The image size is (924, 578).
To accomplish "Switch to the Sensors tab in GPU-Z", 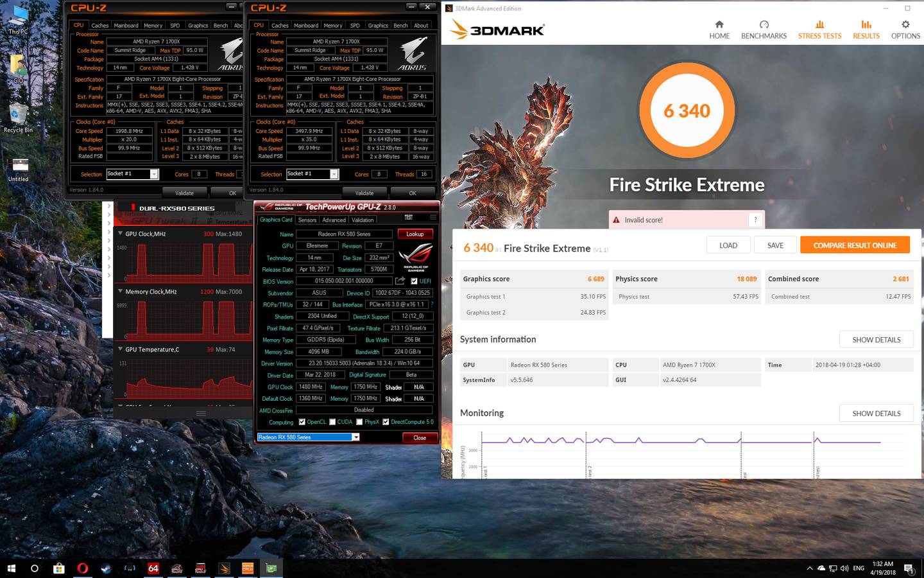I will (307, 220).
